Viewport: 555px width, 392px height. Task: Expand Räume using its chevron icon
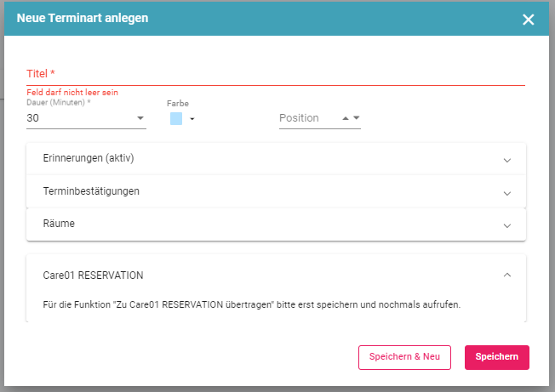pyautogui.click(x=507, y=225)
